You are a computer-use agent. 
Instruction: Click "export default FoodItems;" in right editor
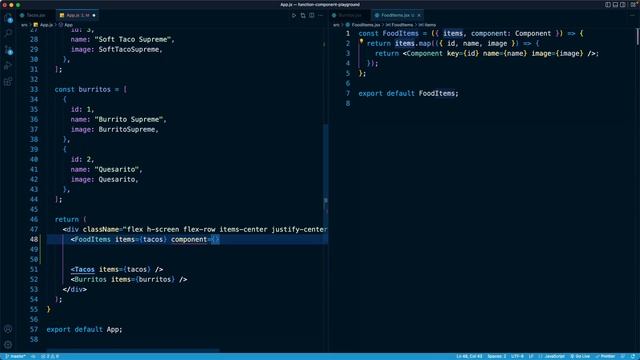[408, 93]
